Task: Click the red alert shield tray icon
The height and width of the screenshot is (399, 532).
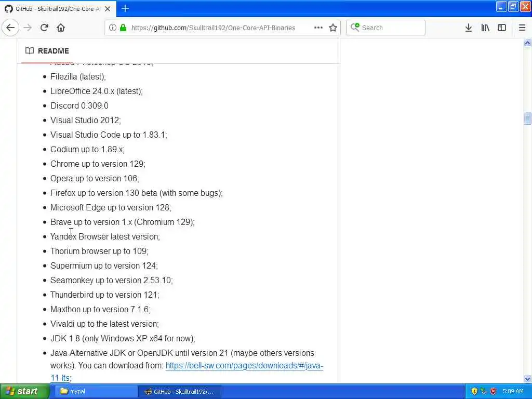Action: (494, 391)
